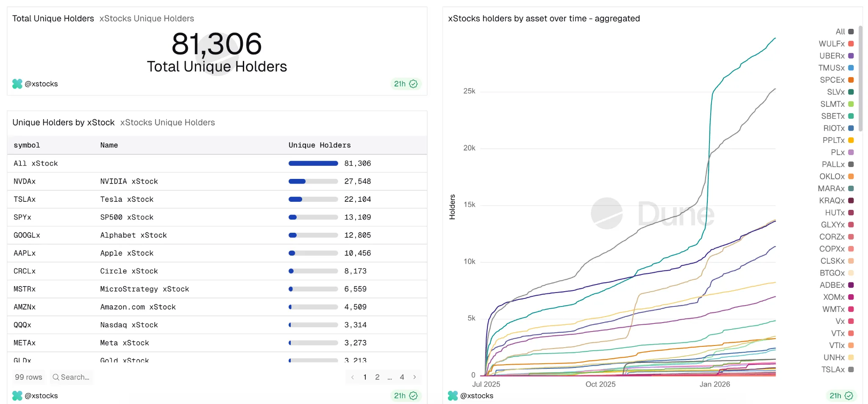This screenshot has height=404, width=868.
Task: Click the 21h refresh checkmark in the Total Unique Holders card
Action: click(413, 84)
